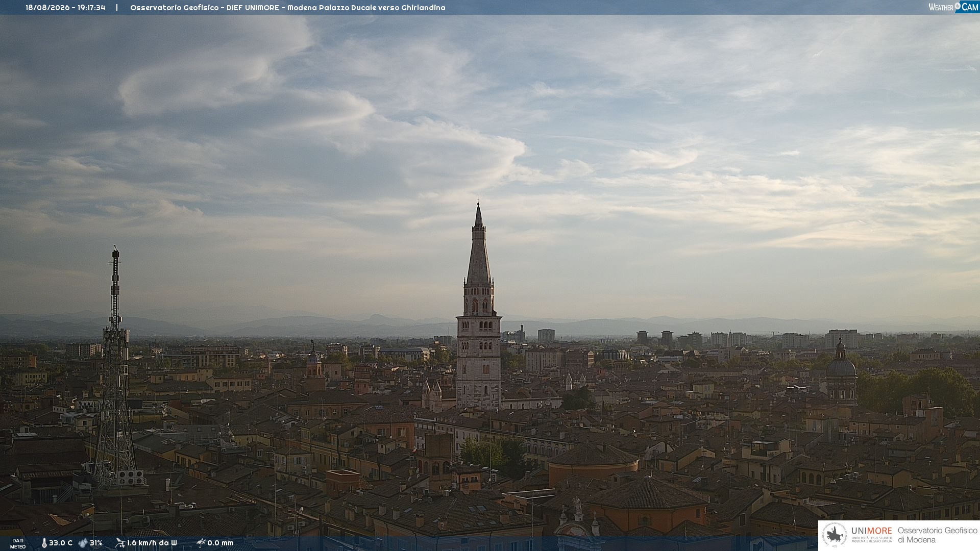Select the 33.0 C temperature reading
The image size is (980, 551).
61,543
